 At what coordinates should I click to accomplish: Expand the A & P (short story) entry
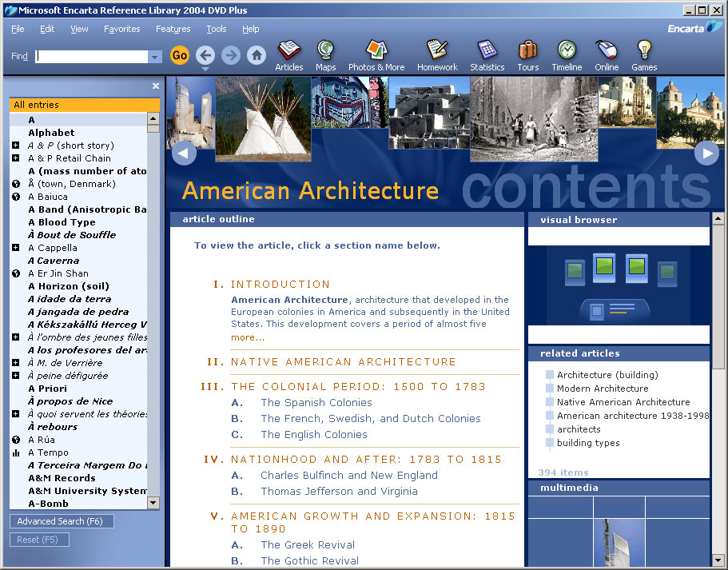(16, 145)
